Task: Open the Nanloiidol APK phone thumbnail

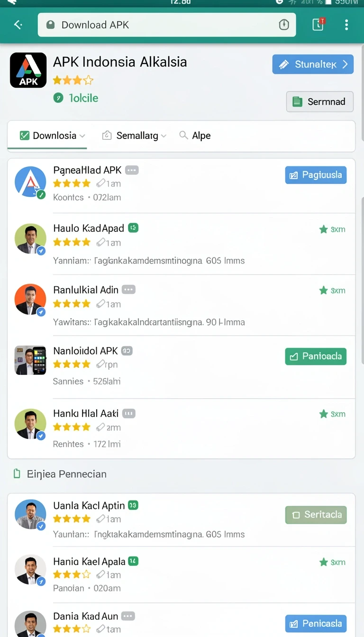Action: point(30,360)
